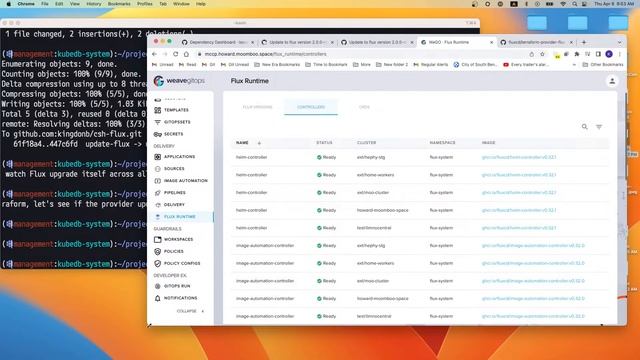
Task: Open Policy Configs shield icon
Action: coord(158,264)
